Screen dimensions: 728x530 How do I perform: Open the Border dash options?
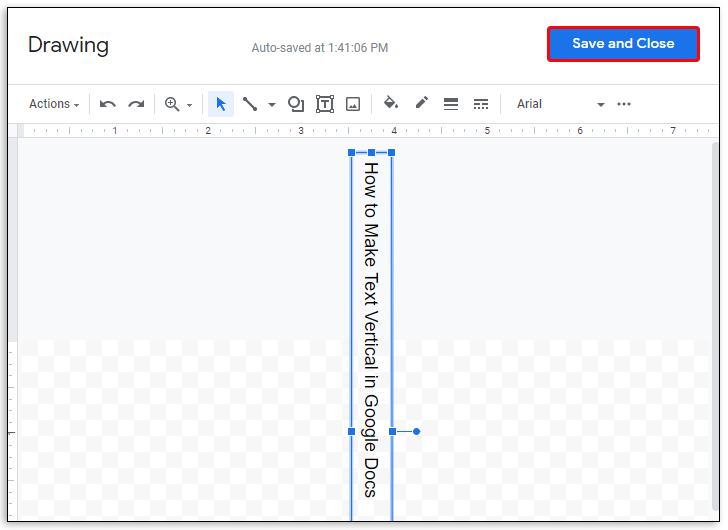(481, 104)
